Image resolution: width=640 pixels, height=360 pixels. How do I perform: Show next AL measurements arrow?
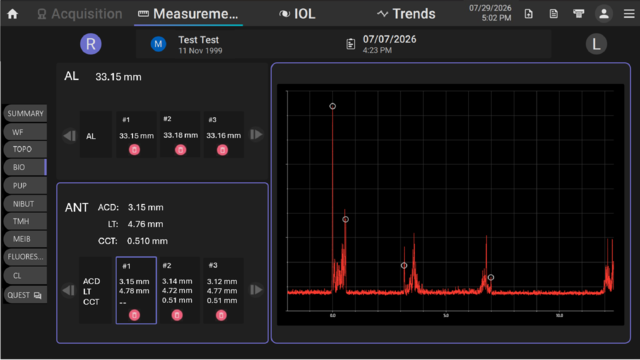pyautogui.click(x=256, y=134)
